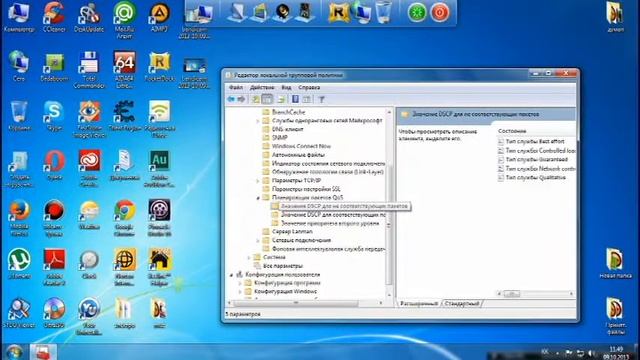
Task: Expand the Параметры TCP/IP node
Action: (x=258, y=180)
